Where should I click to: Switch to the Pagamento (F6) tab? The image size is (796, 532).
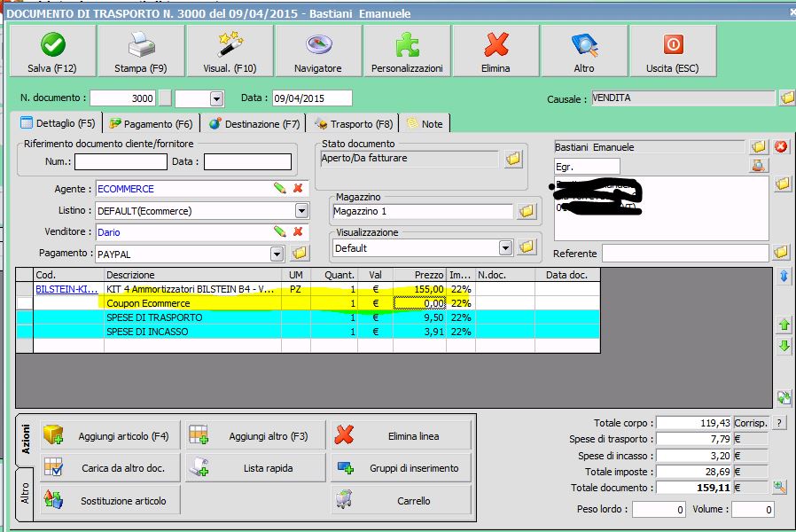click(x=152, y=124)
